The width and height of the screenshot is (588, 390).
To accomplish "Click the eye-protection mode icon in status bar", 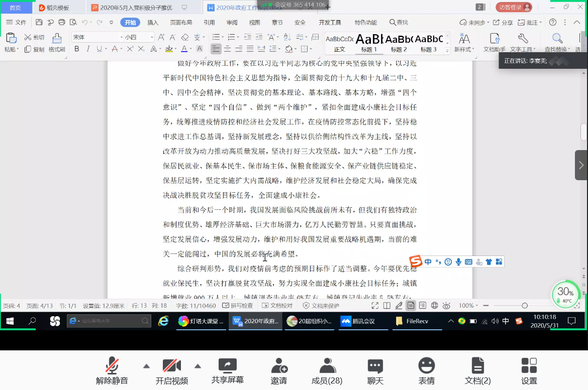I will [447, 305].
